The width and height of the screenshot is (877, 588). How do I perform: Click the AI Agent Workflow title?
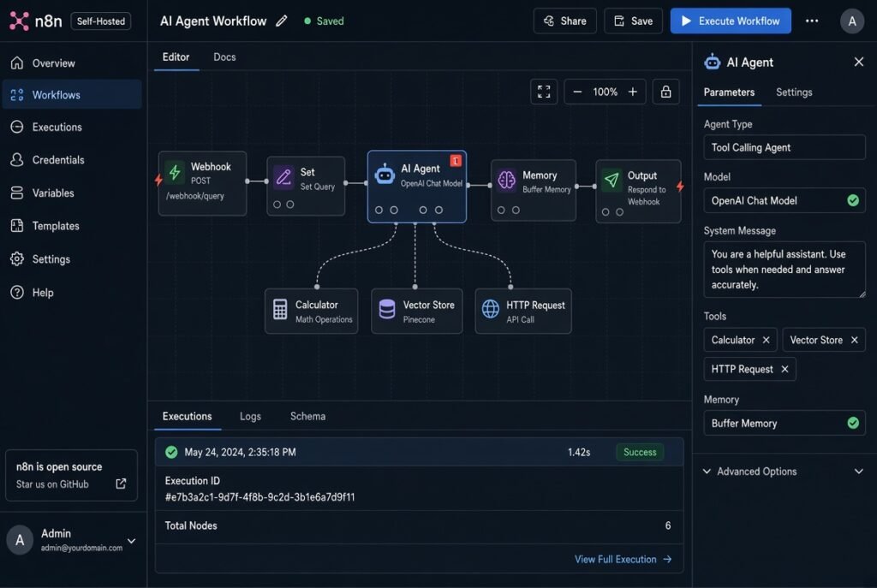click(213, 21)
